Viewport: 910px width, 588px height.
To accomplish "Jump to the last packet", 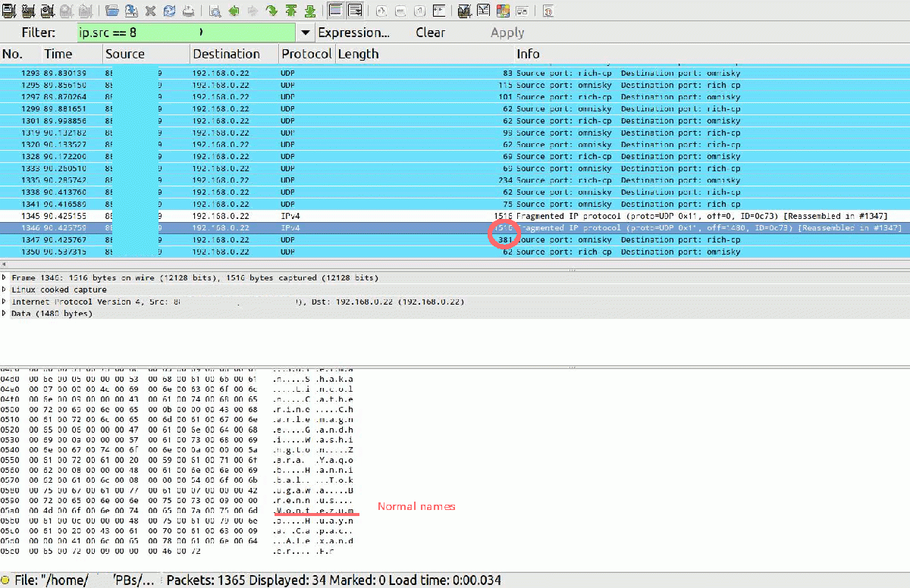I will pos(310,11).
